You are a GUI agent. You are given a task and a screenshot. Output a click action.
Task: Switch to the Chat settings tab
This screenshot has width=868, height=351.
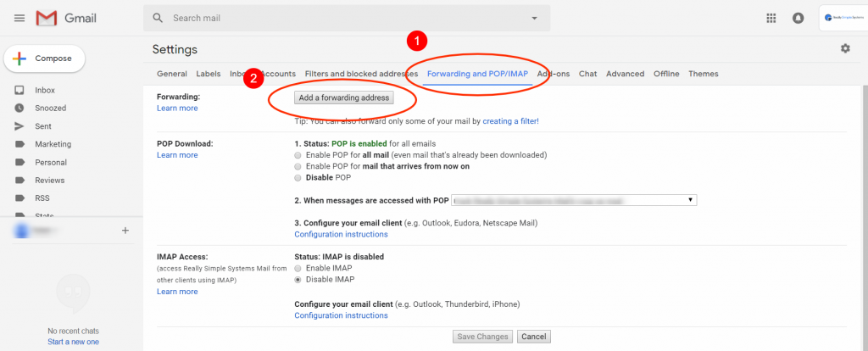[588, 74]
